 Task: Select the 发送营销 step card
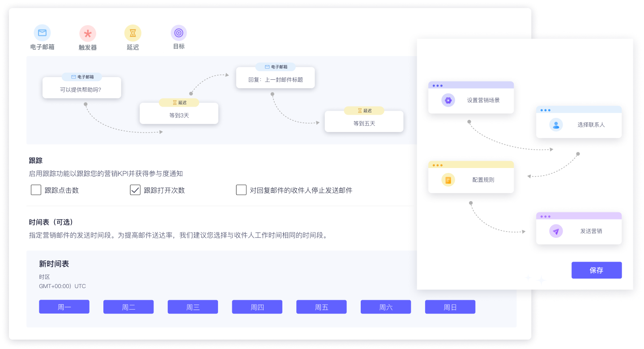[579, 228]
